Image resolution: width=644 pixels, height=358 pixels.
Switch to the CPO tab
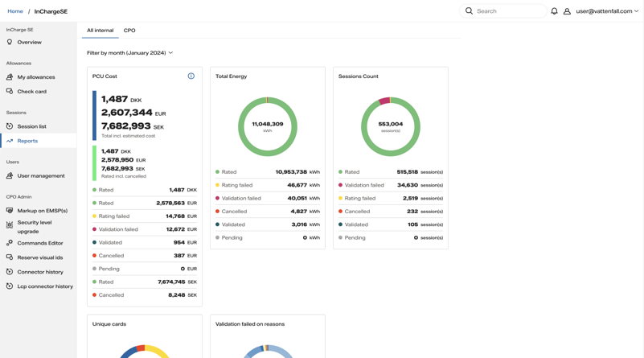click(129, 31)
